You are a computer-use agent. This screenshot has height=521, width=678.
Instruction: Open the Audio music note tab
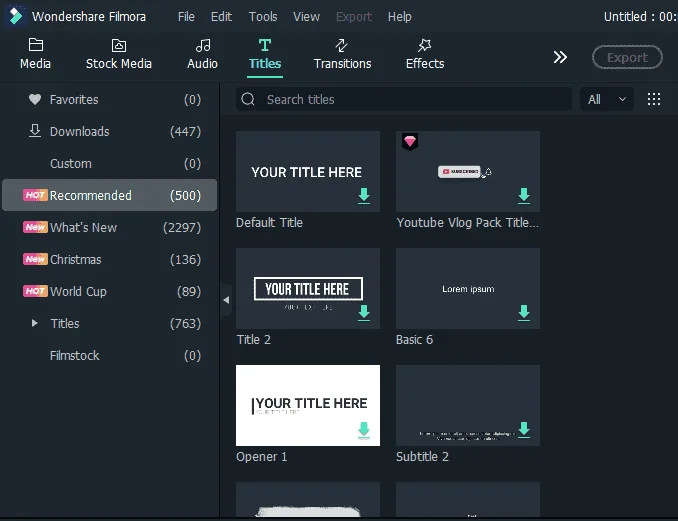pos(202,45)
